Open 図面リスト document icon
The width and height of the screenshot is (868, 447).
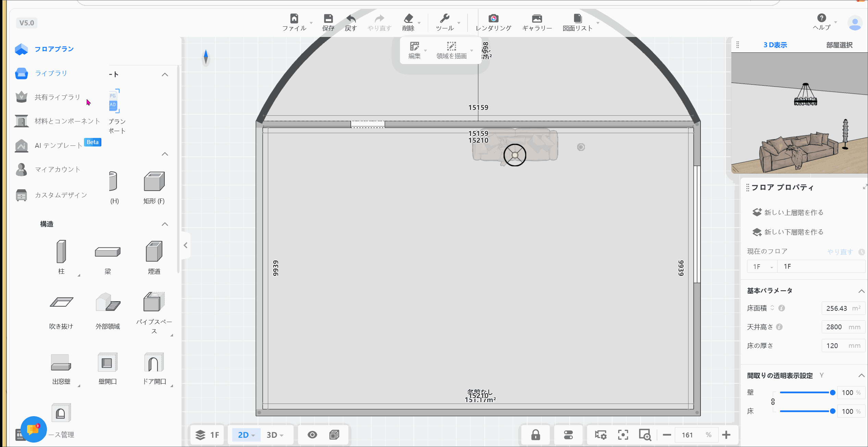(578, 18)
